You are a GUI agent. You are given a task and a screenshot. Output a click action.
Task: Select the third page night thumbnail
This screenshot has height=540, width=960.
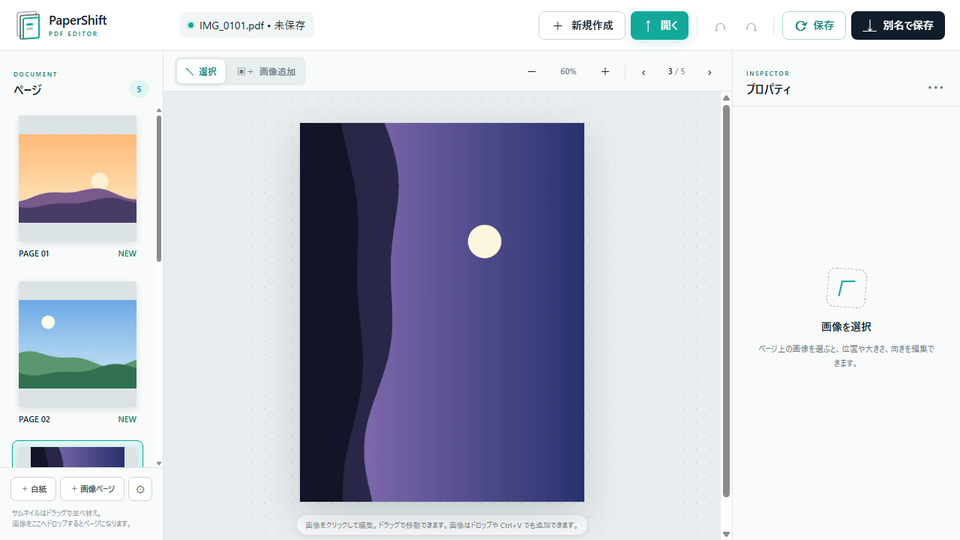(x=78, y=455)
